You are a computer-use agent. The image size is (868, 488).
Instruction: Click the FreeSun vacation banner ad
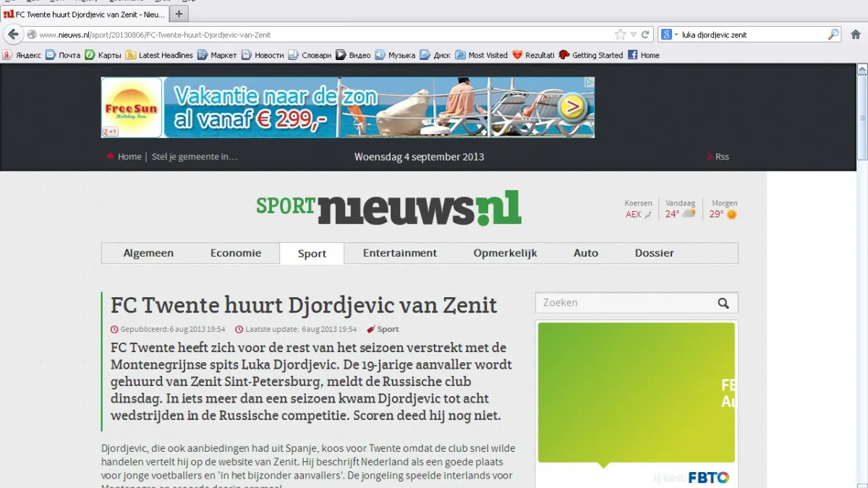point(348,107)
